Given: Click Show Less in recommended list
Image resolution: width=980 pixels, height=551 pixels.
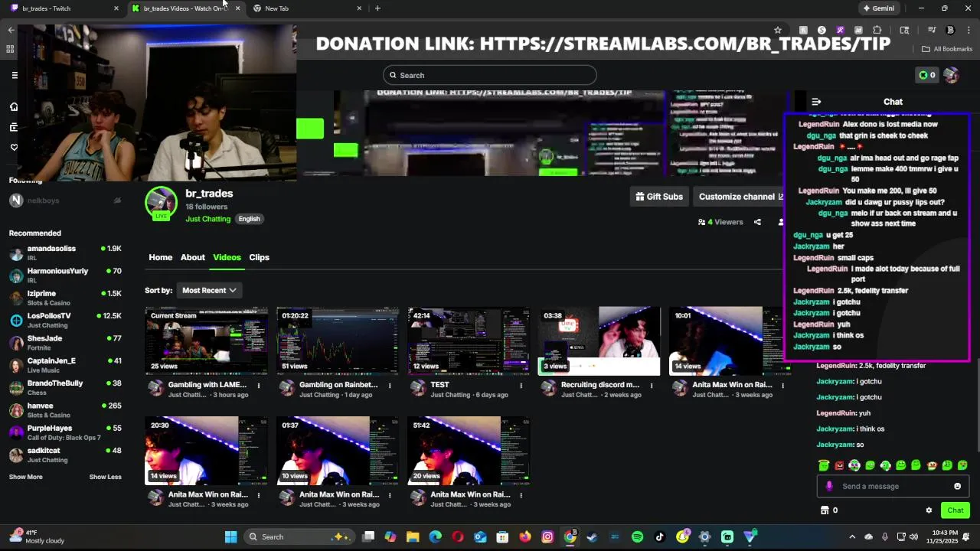Looking at the screenshot, I should (106, 477).
